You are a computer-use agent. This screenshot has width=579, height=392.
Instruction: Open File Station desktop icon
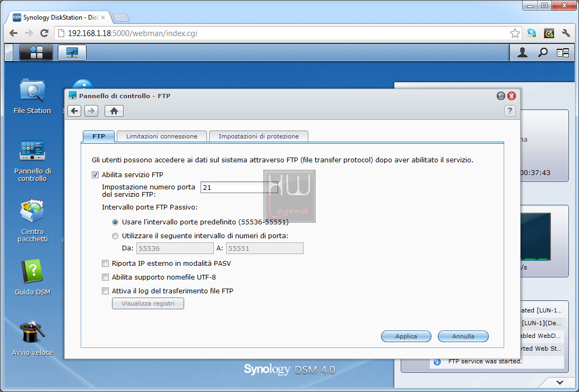pyautogui.click(x=32, y=97)
